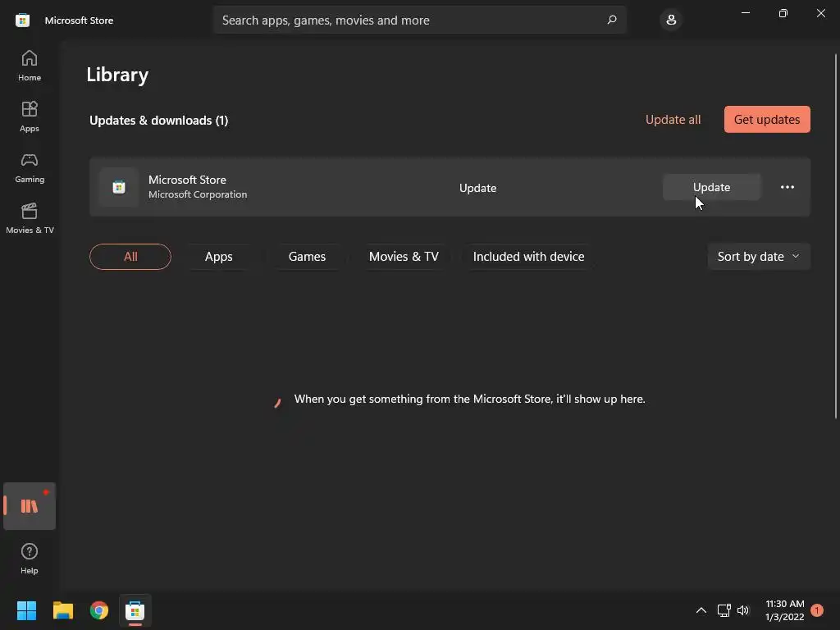The image size is (840, 630).
Task: Open the user account profile icon
Action: (x=671, y=20)
